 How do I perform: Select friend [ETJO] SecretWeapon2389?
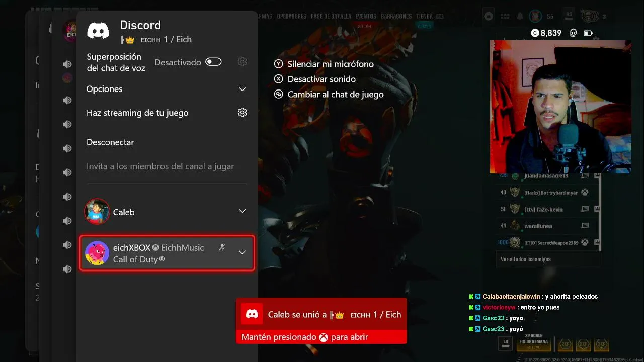[x=551, y=243]
